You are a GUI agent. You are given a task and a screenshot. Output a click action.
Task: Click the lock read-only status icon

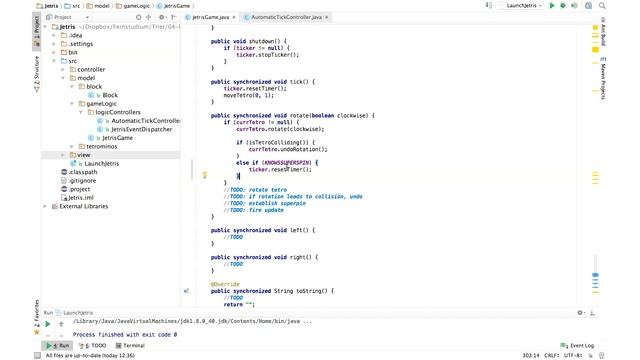(x=591, y=356)
